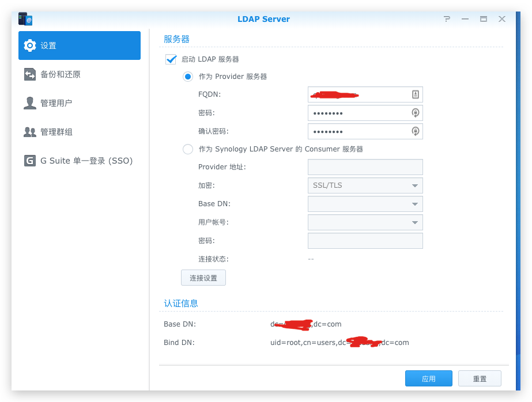Screen dimensions: 532x402
Task: Click the 服务器 section heading
Action: click(x=176, y=39)
